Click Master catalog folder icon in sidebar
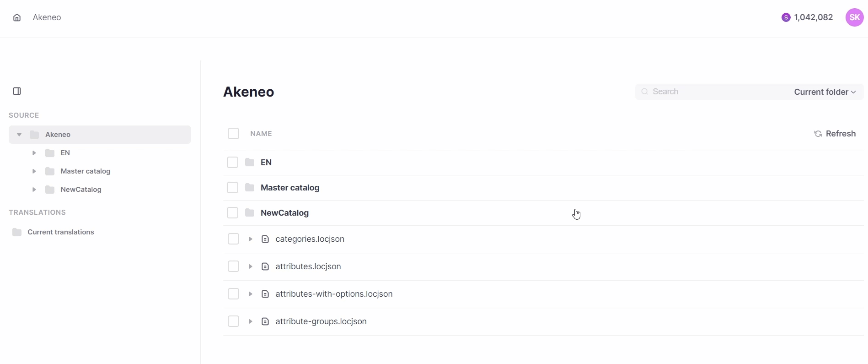The width and height of the screenshot is (868, 364). [x=50, y=171]
